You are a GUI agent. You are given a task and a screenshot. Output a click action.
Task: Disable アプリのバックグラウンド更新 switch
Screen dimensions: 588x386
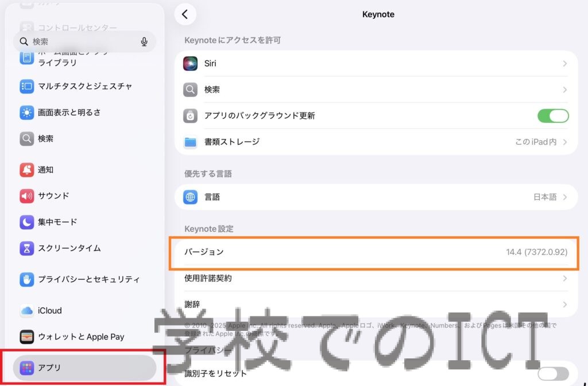[x=552, y=116]
